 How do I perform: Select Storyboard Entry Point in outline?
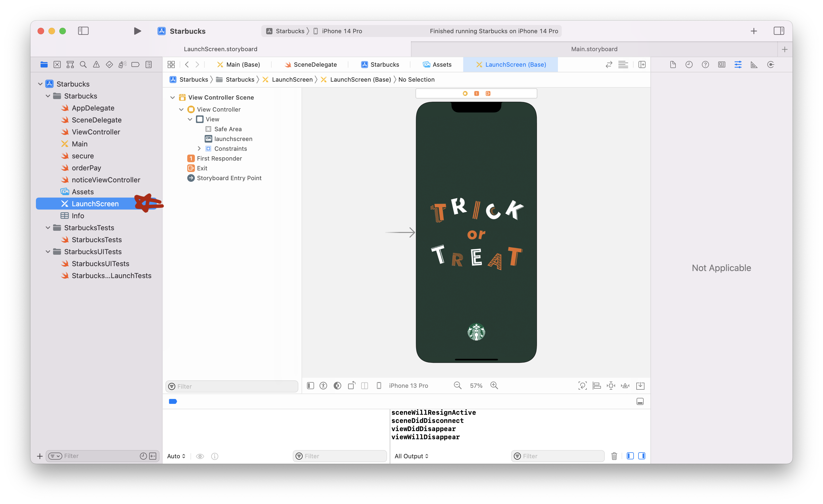tap(229, 178)
